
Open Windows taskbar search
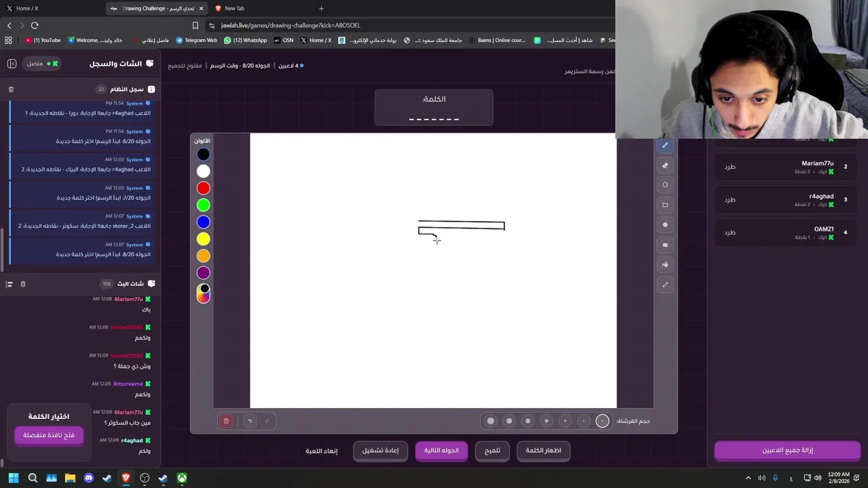click(x=33, y=478)
